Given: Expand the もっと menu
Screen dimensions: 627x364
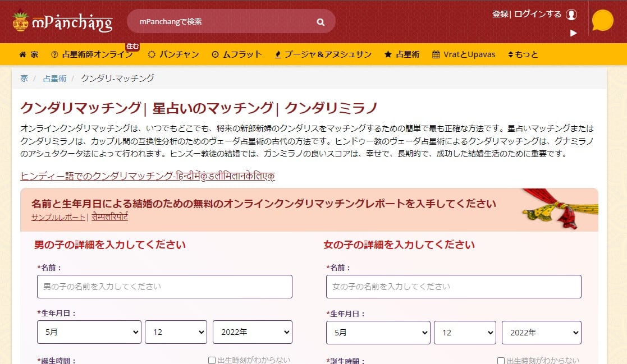Looking at the screenshot, I should coord(523,54).
